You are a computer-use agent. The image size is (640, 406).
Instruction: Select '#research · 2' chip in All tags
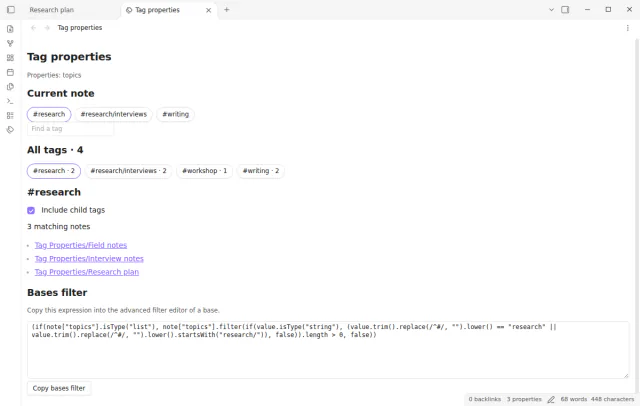[54, 171]
